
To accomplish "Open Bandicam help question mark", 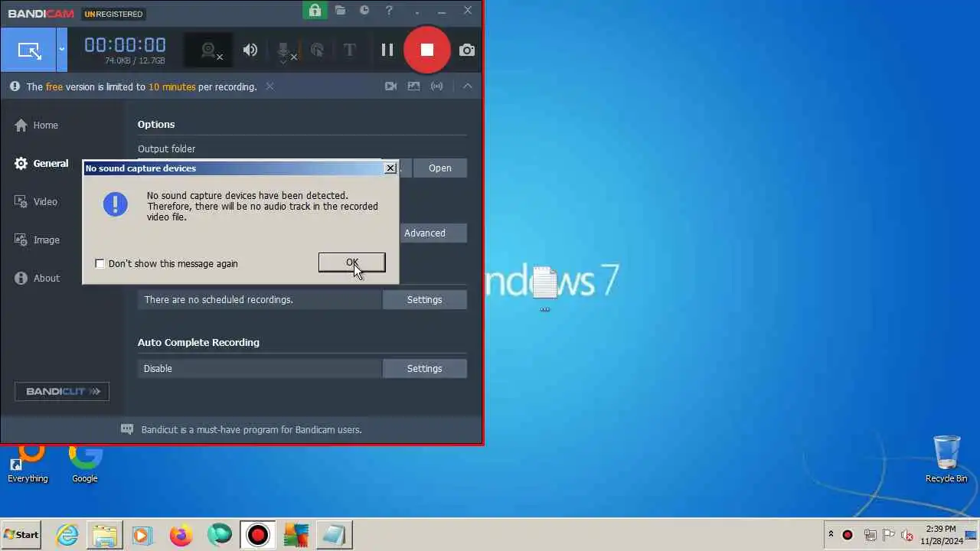I will (x=390, y=11).
